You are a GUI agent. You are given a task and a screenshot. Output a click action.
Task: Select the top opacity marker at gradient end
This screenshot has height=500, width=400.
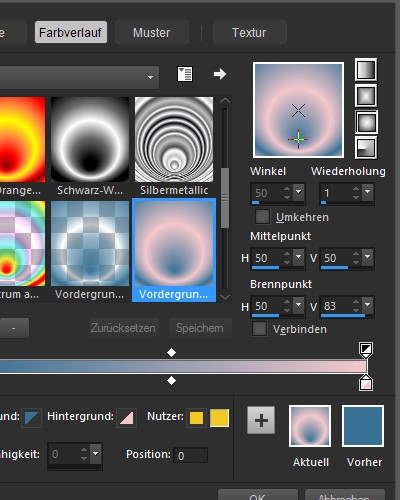click(x=366, y=350)
